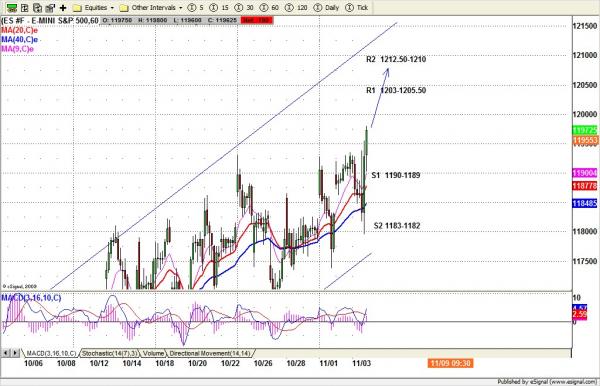
Task: Switch to the Tick interval
Action: 357,8
